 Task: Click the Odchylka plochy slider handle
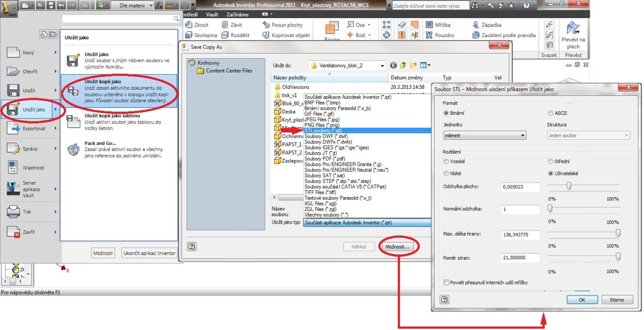[568, 185]
